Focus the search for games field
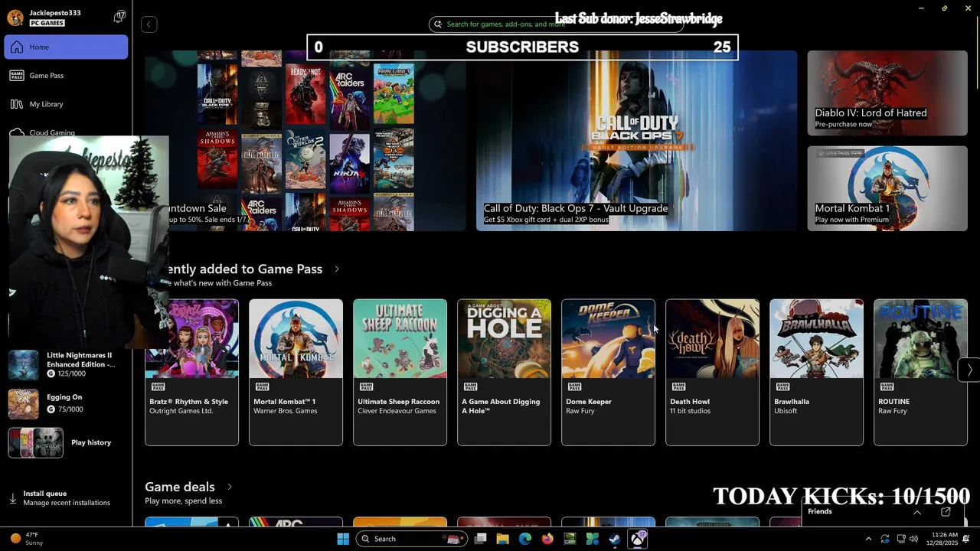Viewport: 980px width, 551px height. point(555,24)
